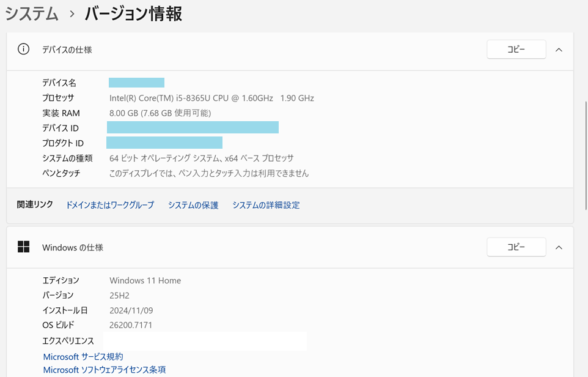This screenshot has width=588, height=377.
Task: Select the 8.00 GB RAM value
Action: [x=160, y=113]
